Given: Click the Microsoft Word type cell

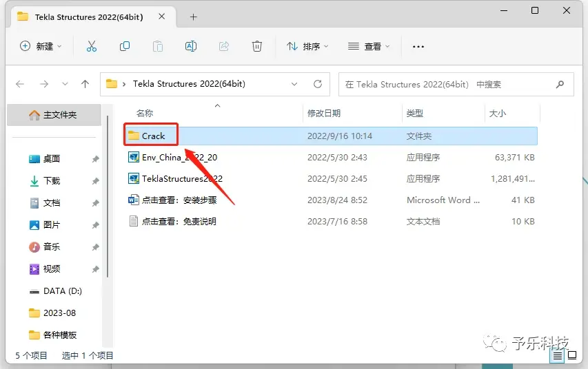Looking at the screenshot, I should pos(443,200).
